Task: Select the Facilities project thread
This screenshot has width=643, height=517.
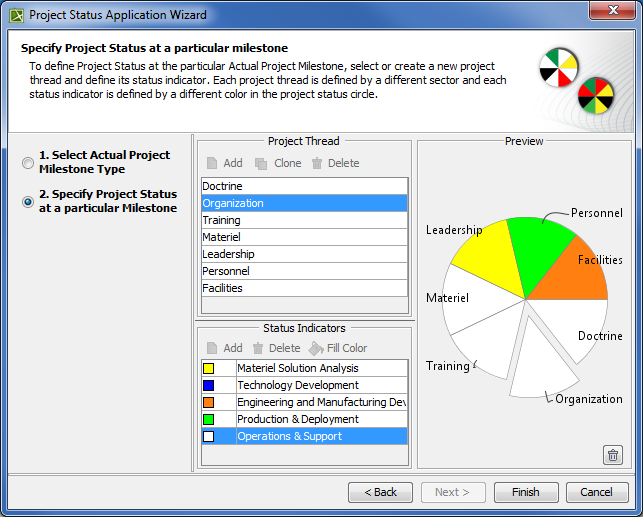Action: tap(304, 288)
